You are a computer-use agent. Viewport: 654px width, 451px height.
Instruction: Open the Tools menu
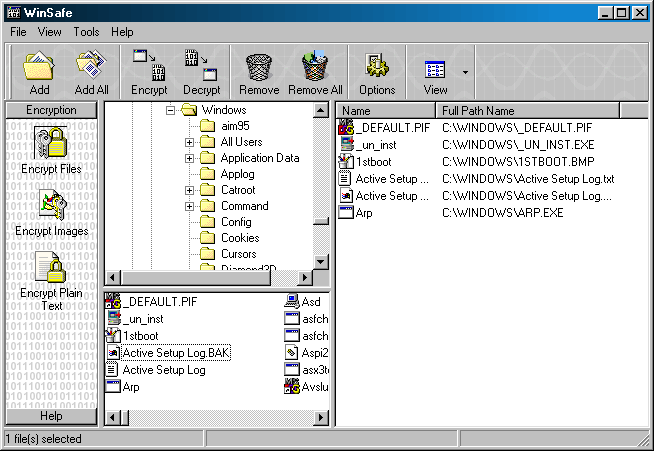(x=86, y=32)
